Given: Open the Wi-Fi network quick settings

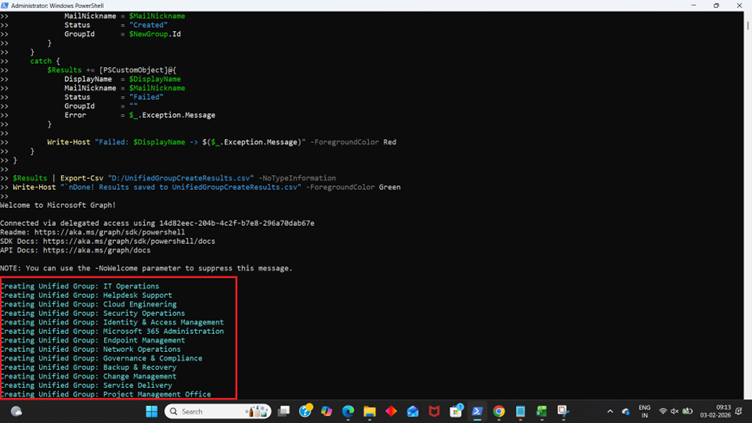Looking at the screenshot, I should (x=663, y=411).
